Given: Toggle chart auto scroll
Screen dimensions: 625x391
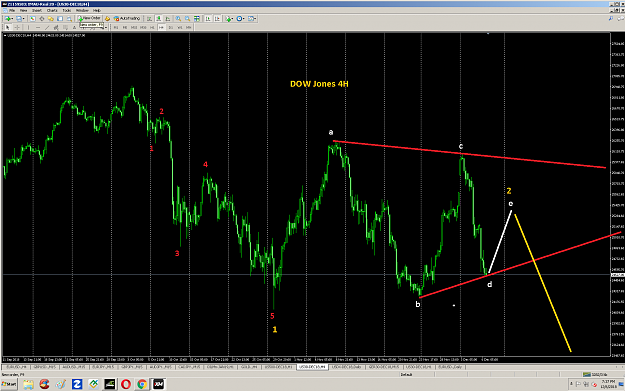Looking at the screenshot, I should [208, 18].
